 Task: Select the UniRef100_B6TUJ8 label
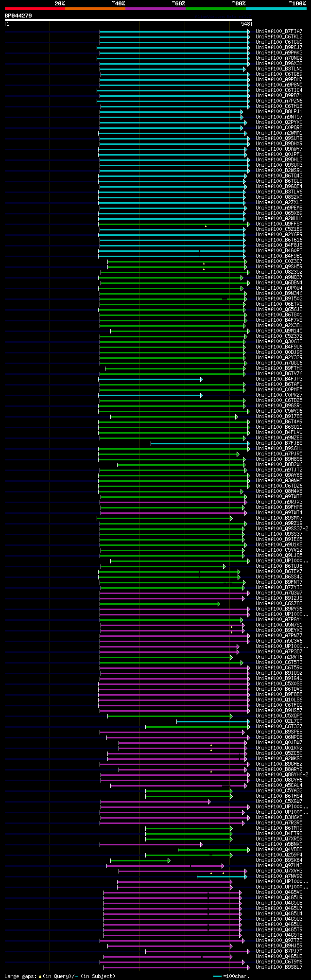click(279, 566)
